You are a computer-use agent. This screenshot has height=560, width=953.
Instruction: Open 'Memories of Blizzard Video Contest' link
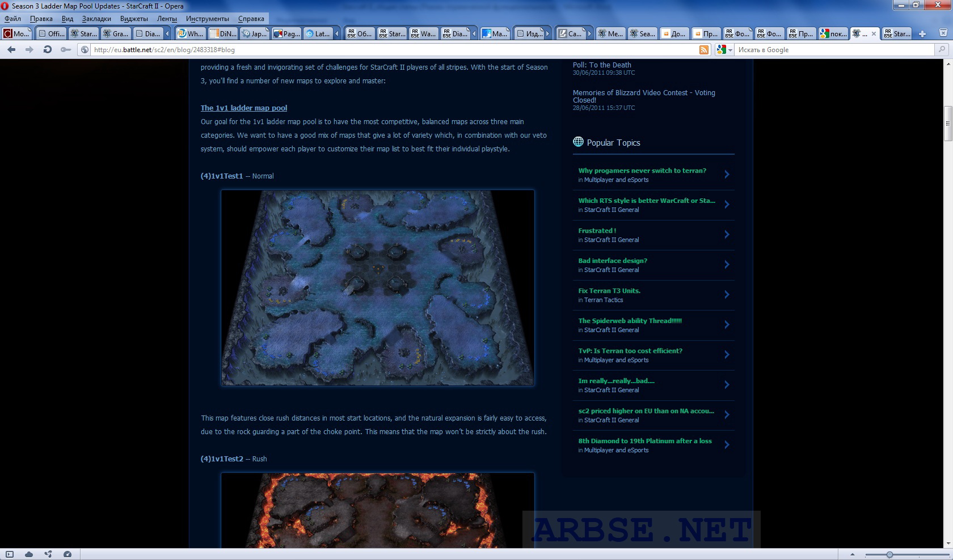[x=644, y=96]
